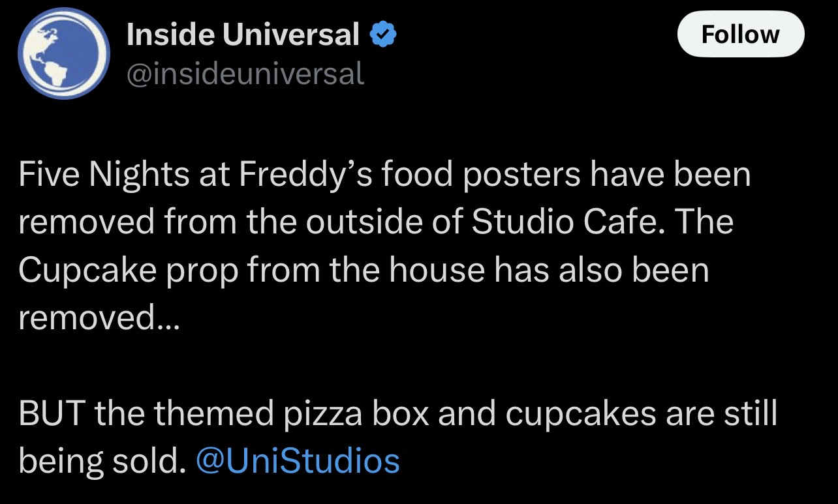Click "Freddy's" in the tweet text
Viewport: 838px width, 504px height.
pyautogui.click(x=292, y=175)
